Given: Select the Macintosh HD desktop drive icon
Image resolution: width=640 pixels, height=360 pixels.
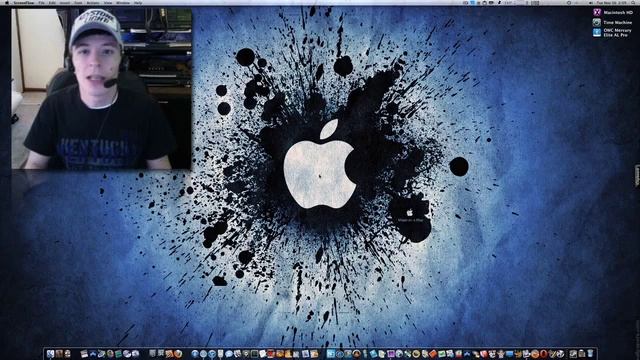Looking at the screenshot, I should click(597, 12).
